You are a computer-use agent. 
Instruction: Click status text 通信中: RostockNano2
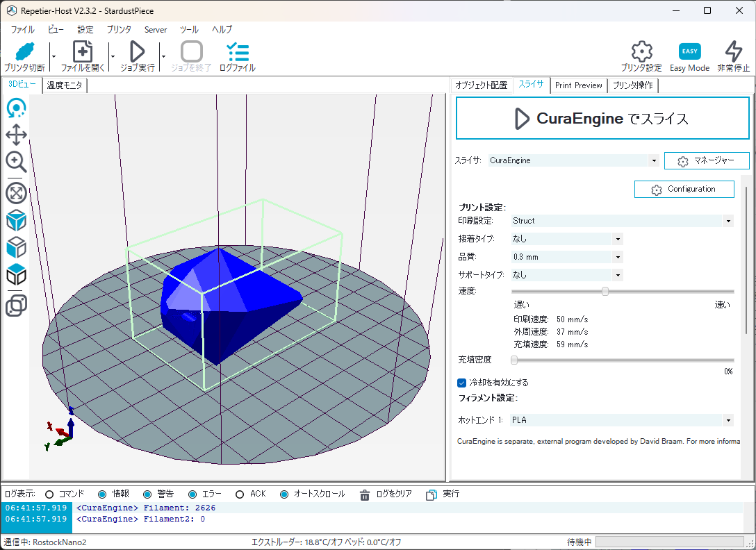(45, 542)
